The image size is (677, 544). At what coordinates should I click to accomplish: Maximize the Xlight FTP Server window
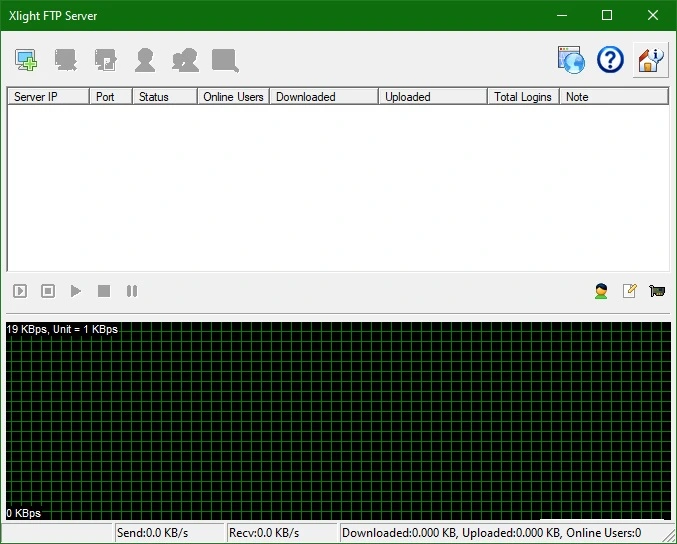click(x=607, y=16)
